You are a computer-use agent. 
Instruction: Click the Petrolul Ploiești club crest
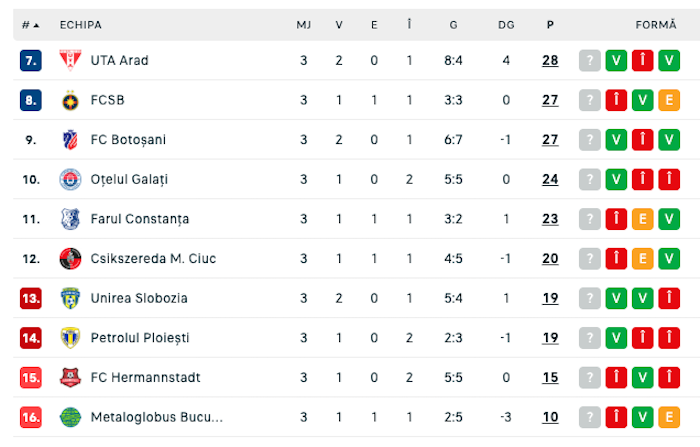pyautogui.click(x=69, y=338)
